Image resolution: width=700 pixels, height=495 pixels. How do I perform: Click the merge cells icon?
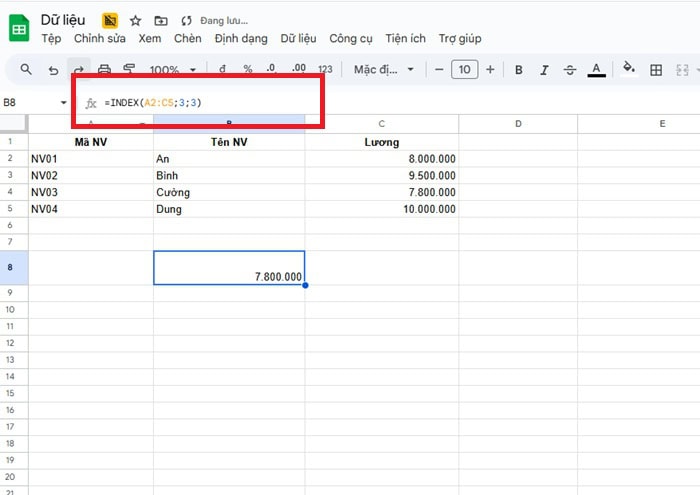click(x=682, y=70)
